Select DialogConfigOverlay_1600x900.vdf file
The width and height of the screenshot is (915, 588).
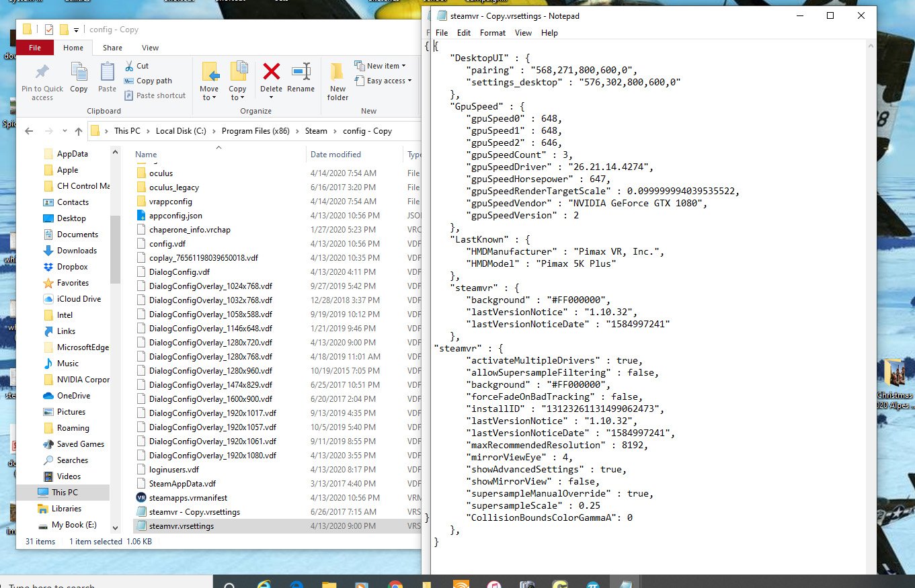coord(210,399)
